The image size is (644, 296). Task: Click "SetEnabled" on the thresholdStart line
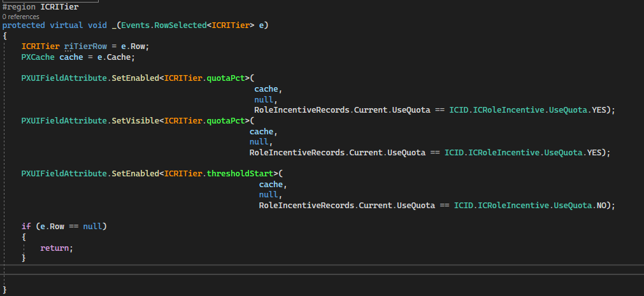[x=135, y=174]
